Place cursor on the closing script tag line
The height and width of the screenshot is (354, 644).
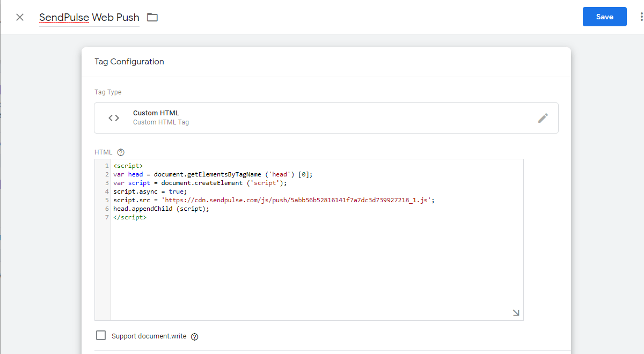(x=130, y=217)
